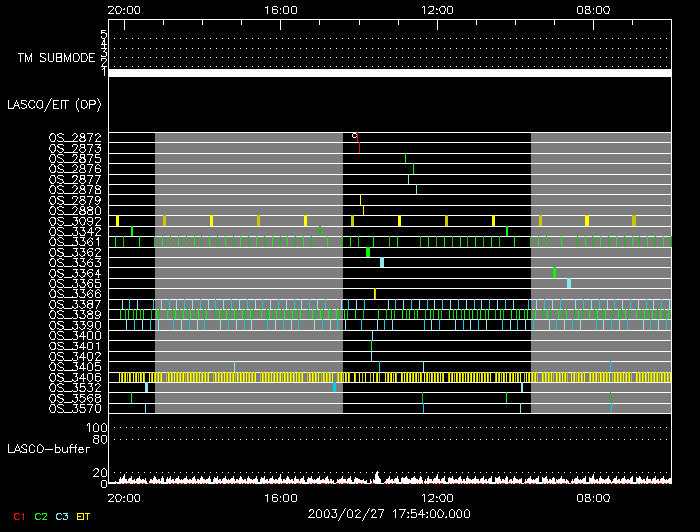The height and width of the screenshot is (532, 700).
Task: Click the TM SUBMODE axis label
Action: 57,57
